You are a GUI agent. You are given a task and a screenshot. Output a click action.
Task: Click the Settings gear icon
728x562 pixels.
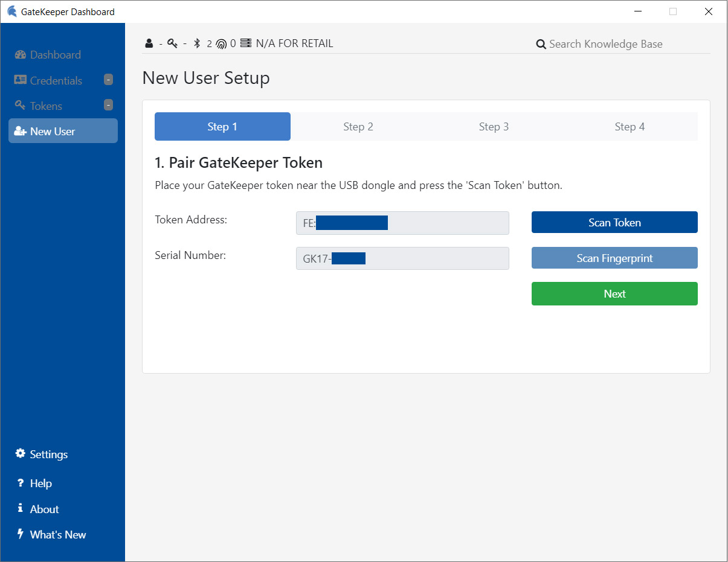pos(21,453)
